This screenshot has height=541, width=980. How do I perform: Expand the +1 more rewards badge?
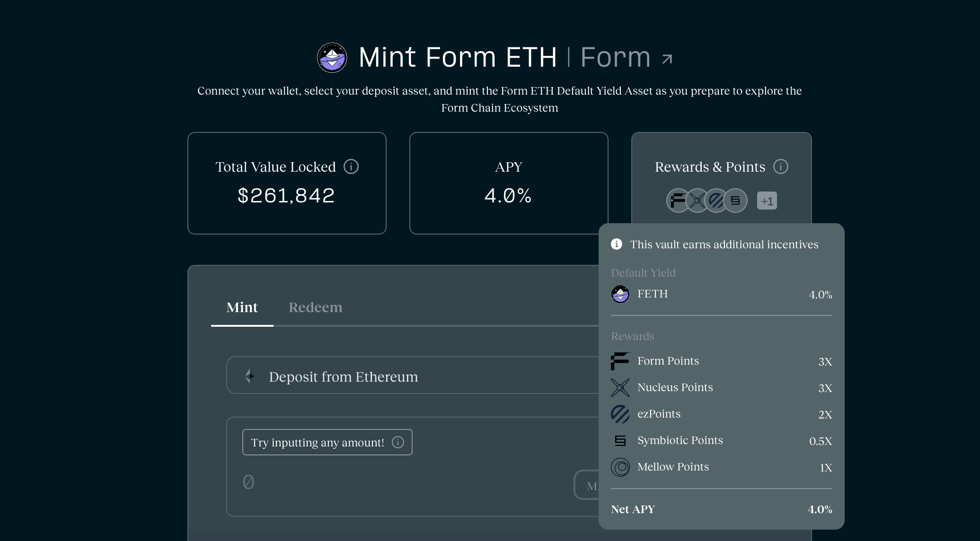point(767,201)
